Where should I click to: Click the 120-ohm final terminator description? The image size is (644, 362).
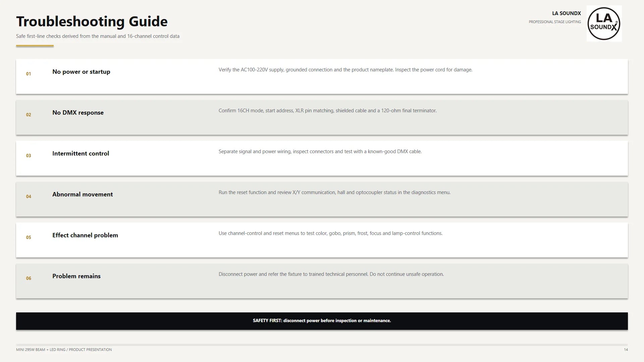pyautogui.click(x=328, y=111)
